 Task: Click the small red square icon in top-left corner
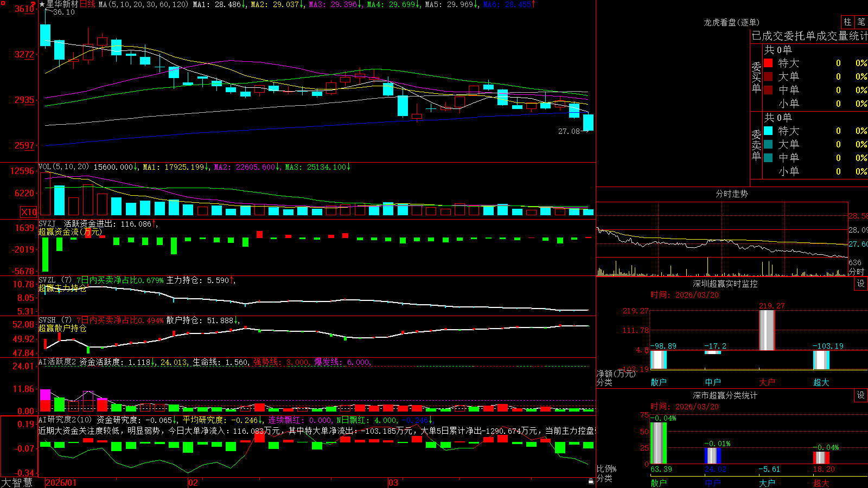(x=2, y=2)
